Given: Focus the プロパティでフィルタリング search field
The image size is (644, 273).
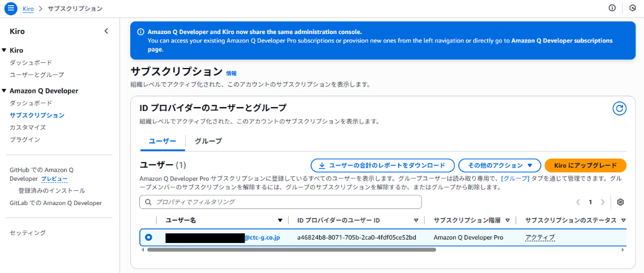Looking at the screenshot, I should point(280,202).
